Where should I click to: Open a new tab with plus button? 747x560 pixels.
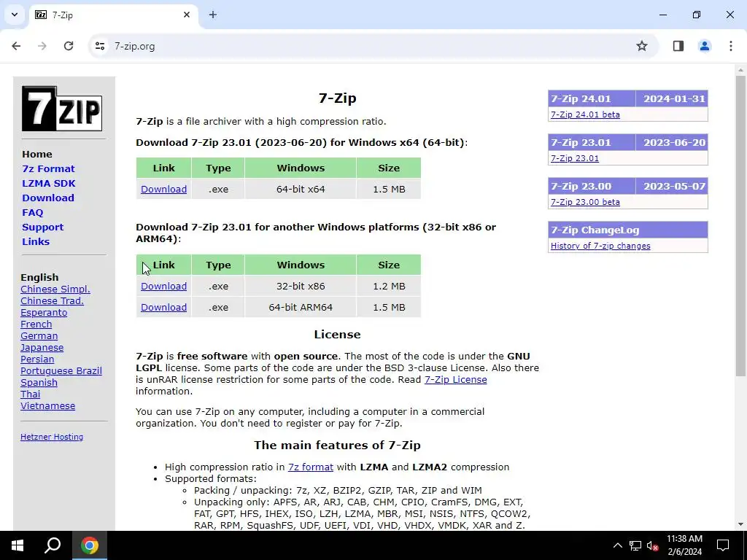(213, 15)
